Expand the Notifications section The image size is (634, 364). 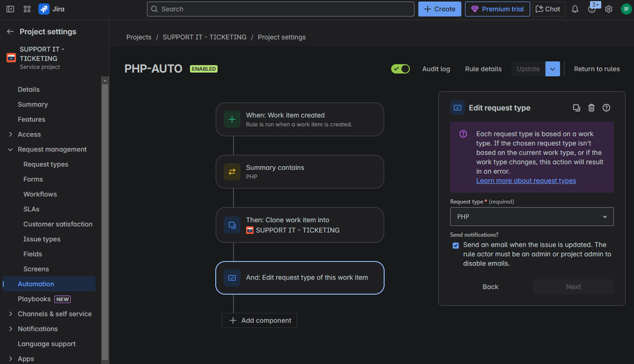[11, 329]
